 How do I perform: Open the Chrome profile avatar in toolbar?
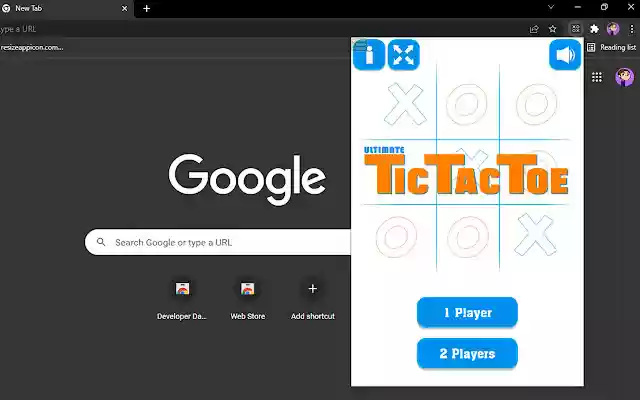pos(613,29)
